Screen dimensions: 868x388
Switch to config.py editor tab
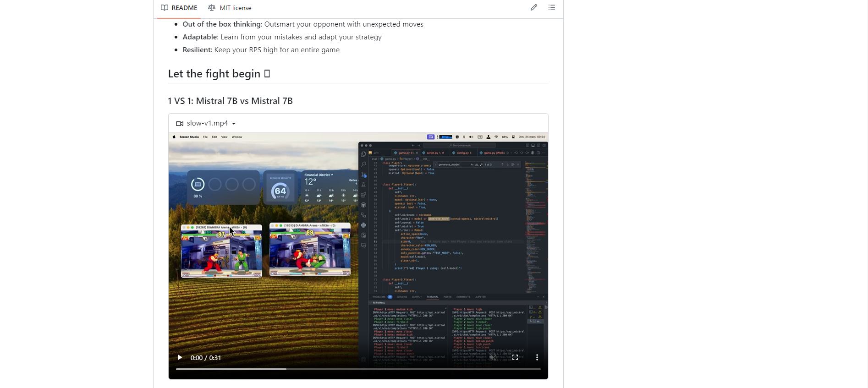pyautogui.click(x=462, y=153)
